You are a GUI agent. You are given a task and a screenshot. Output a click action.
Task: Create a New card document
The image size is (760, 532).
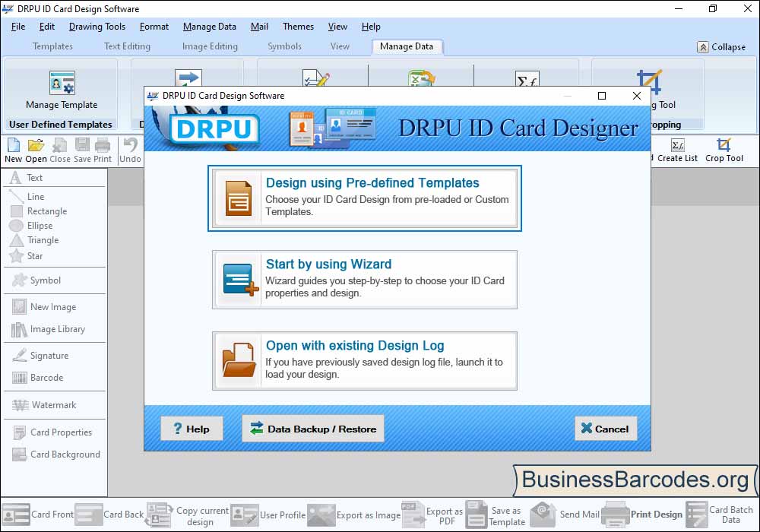click(14, 150)
